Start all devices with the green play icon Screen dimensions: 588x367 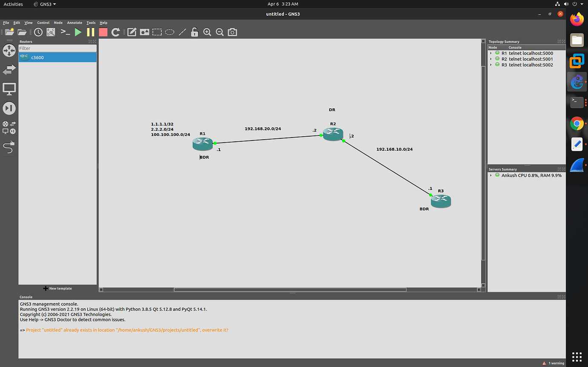78,32
